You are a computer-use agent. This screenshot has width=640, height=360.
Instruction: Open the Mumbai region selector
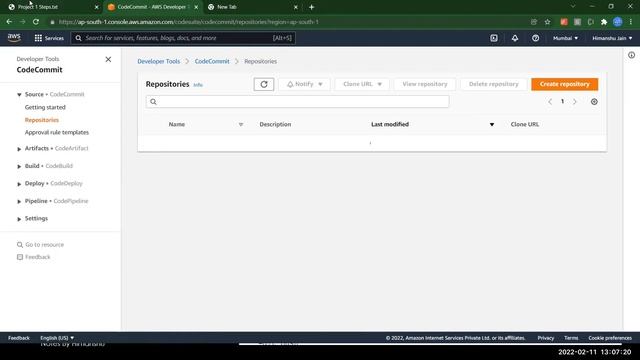tap(565, 38)
